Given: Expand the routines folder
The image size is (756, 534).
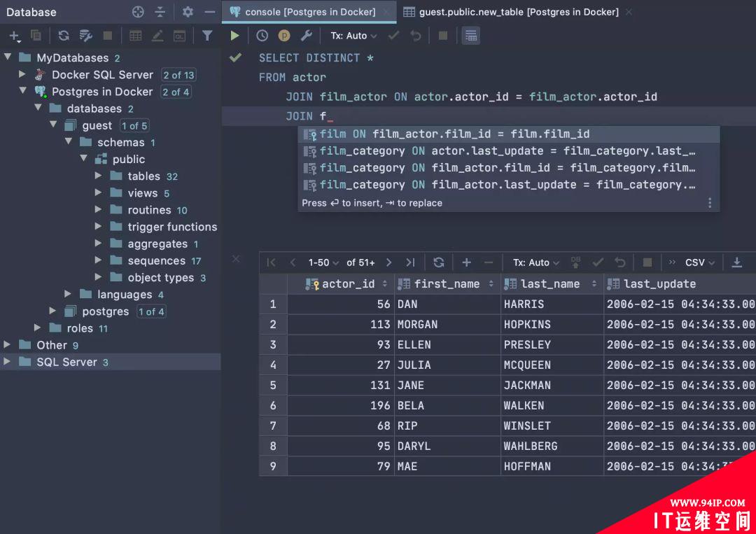Looking at the screenshot, I should [99, 210].
